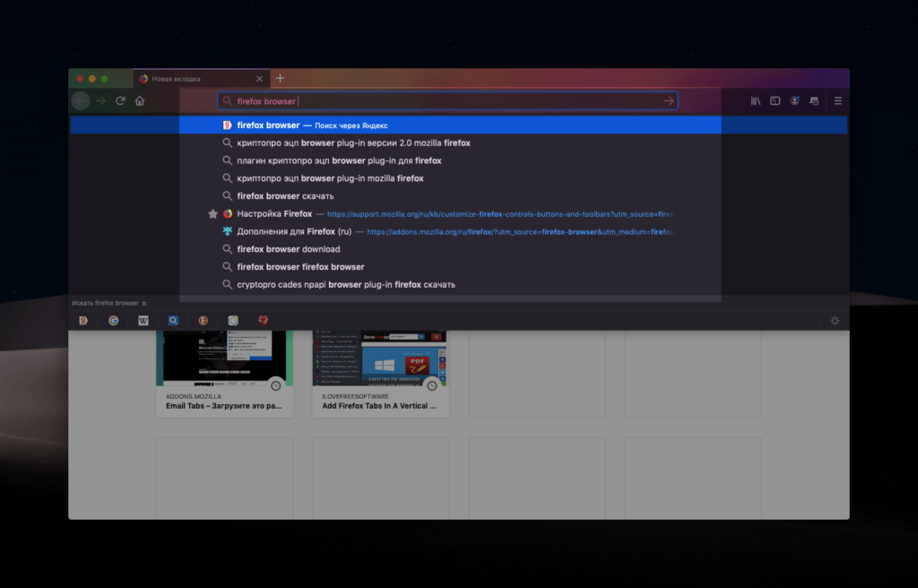Viewport: 918px width, 588px height.
Task: Click into the address bar showing 'firefox browser'
Action: 448,100
